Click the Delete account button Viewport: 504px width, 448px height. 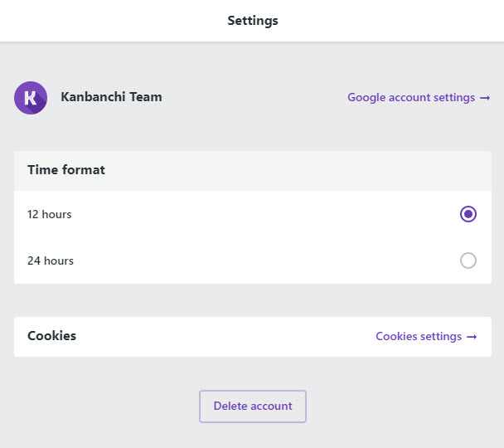253,407
